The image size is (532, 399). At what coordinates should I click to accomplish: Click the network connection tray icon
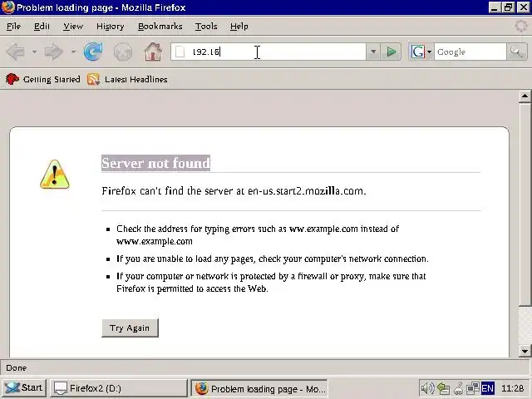point(473,388)
